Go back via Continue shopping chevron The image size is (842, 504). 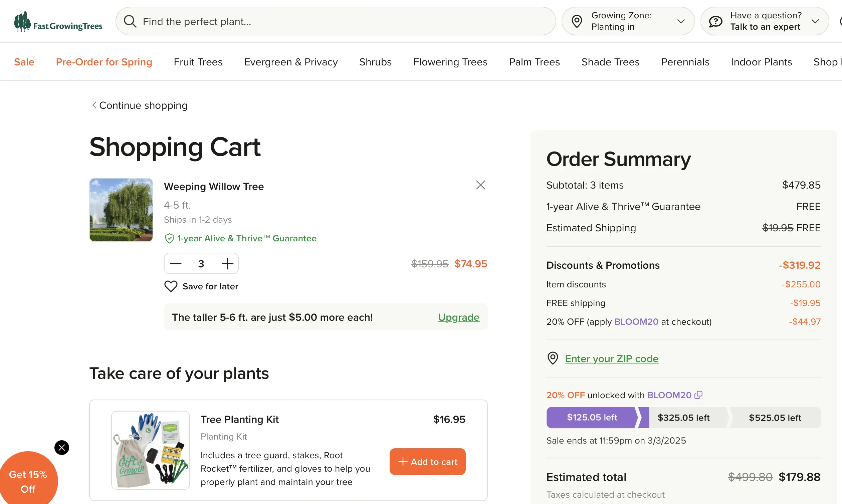pos(94,105)
